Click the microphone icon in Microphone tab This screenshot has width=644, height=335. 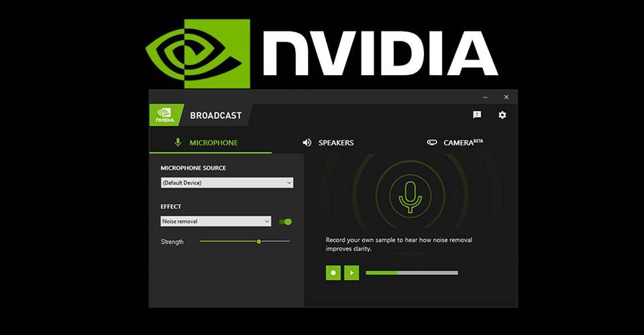[178, 142]
